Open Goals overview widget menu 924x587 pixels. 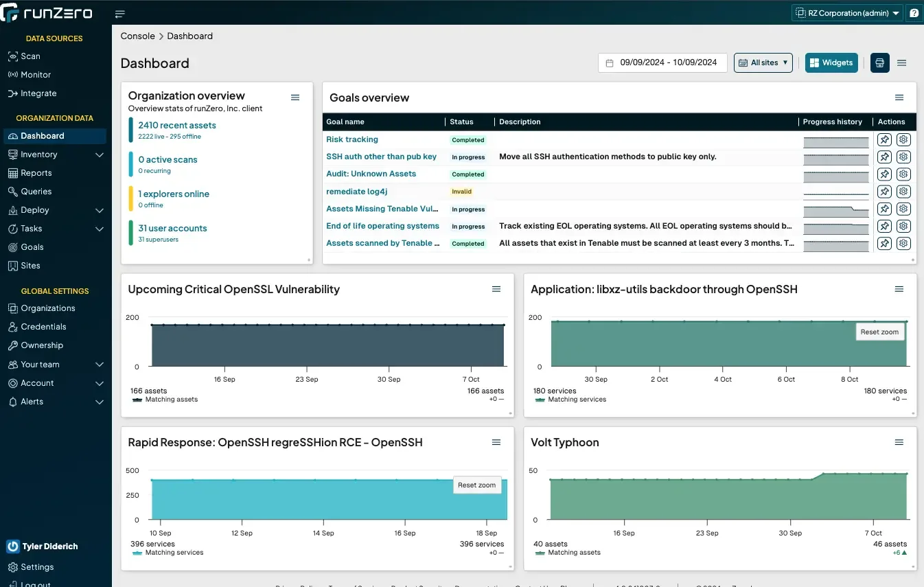point(899,97)
